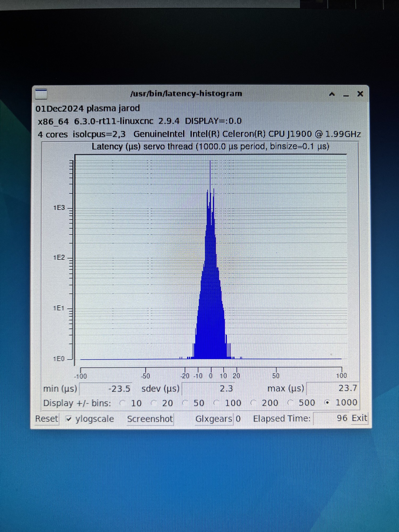
Task: Click the sdev value field 2.3
Action: coord(208,389)
